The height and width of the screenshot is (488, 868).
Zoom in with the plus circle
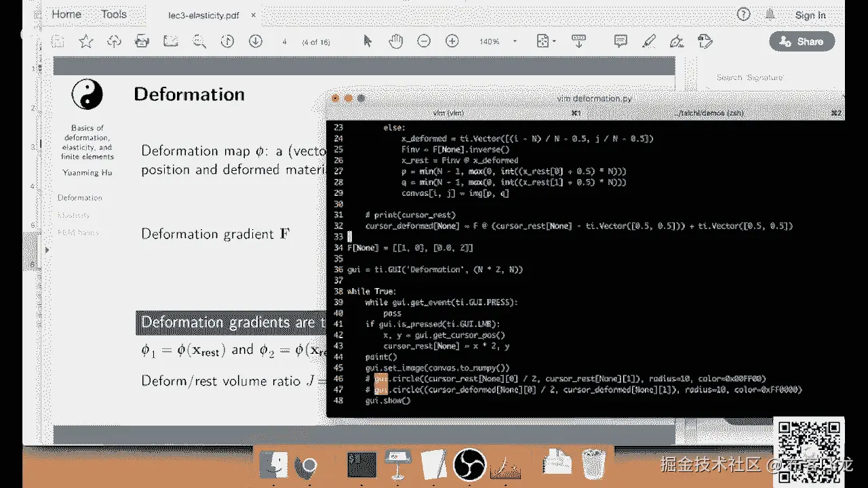452,41
